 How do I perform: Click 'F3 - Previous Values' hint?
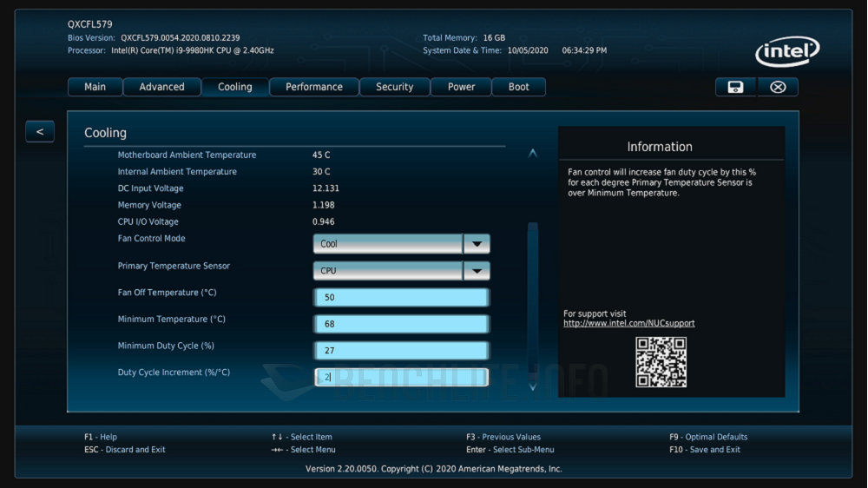(503, 437)
